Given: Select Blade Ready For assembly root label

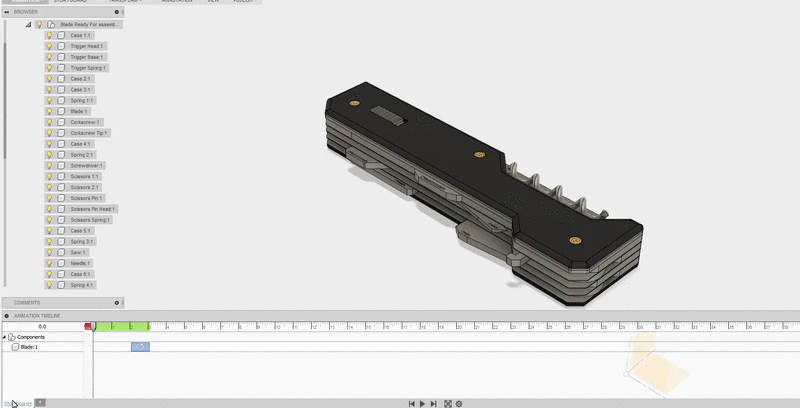Looking at the screenshot, I should (90, 24).
